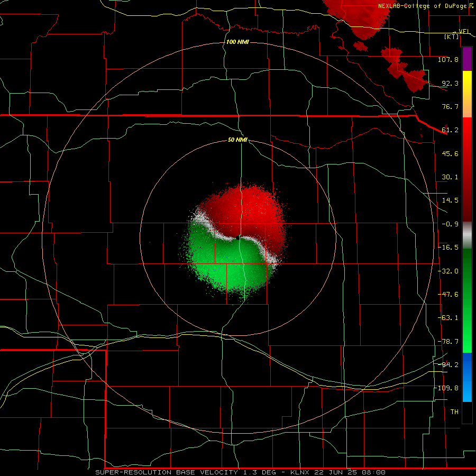
Task: Select the -0.9 legend value
Action: point(450,224)
